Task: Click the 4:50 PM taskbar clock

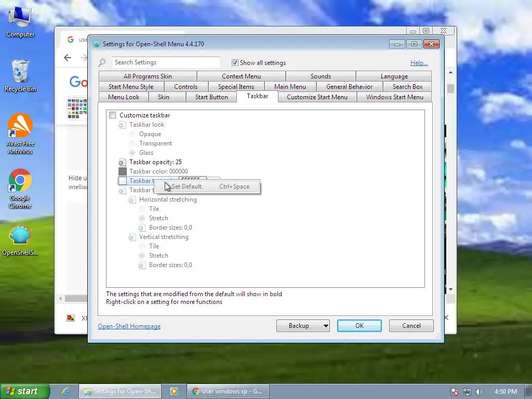Action: pyautogui.click(x=506, y=392)
